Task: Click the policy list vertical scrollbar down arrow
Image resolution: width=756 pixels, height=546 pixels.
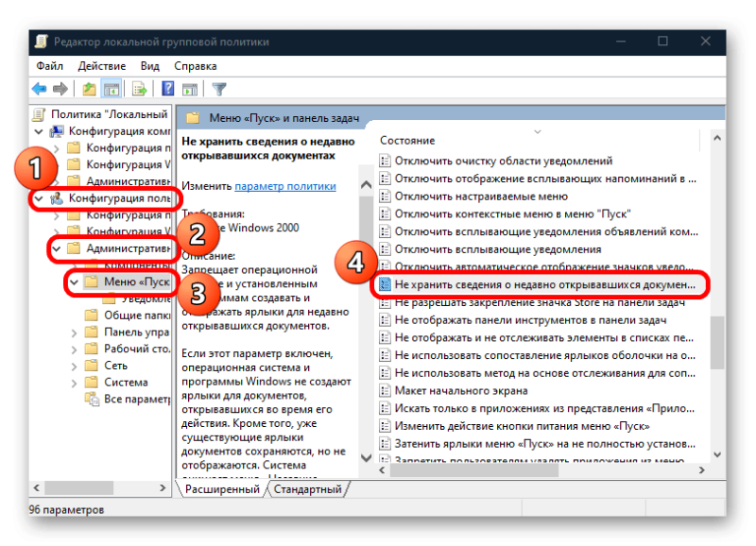Action: tap(717, 454)
